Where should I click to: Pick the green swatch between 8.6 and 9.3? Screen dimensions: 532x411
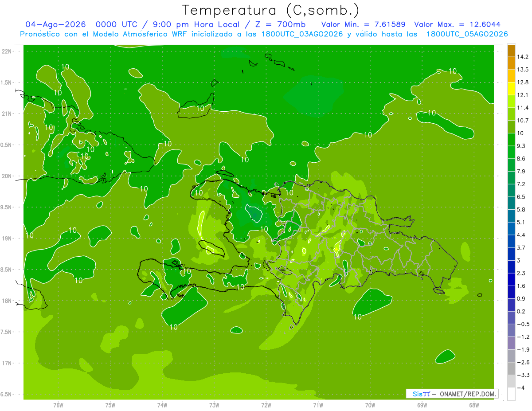pos(511,152)
